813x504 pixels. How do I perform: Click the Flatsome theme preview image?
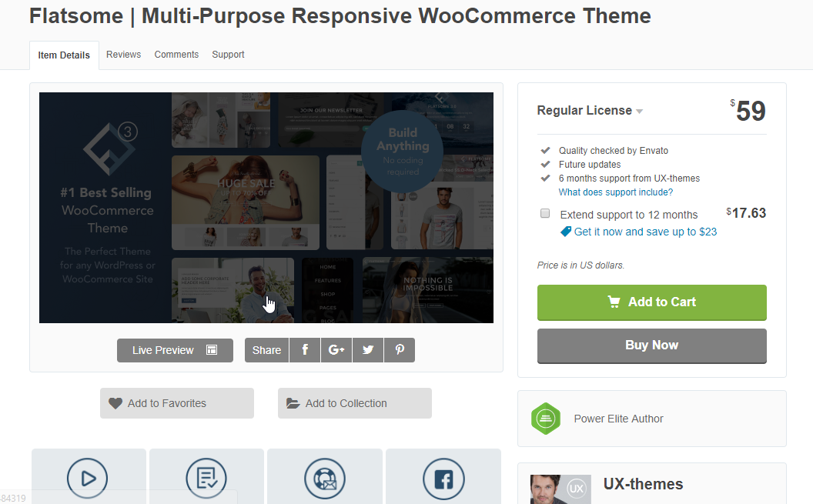[x=266, y=208]
